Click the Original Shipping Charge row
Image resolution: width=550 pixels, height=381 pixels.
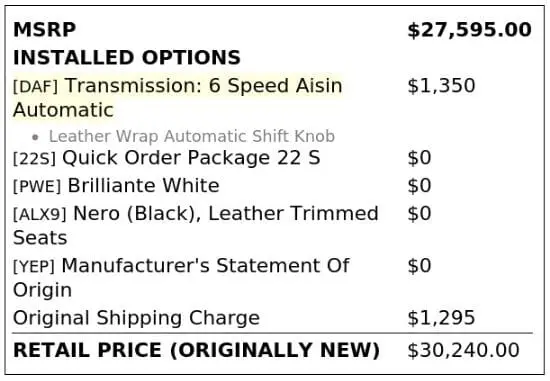[272, 318]
